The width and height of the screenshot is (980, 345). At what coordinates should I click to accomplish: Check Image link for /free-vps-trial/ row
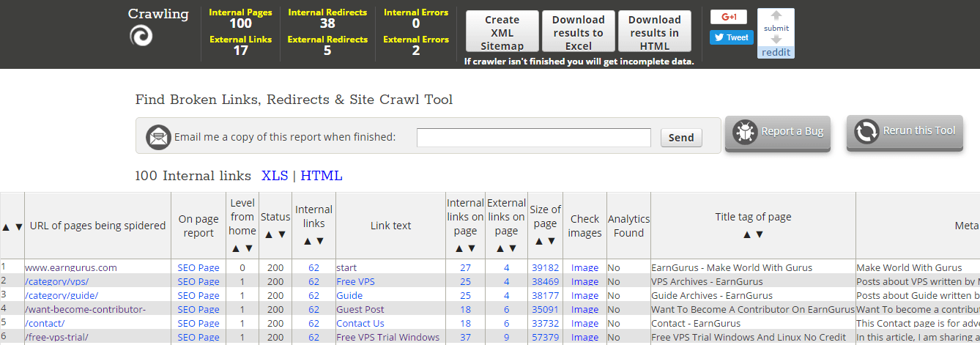[x=584, y=338]
